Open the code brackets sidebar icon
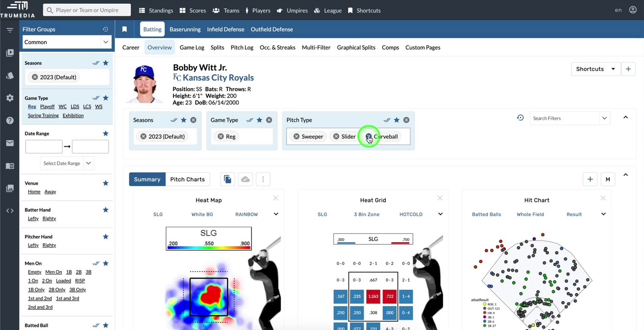Image resolution: width=644 pixels, height=330 pixels. [10, 211]
